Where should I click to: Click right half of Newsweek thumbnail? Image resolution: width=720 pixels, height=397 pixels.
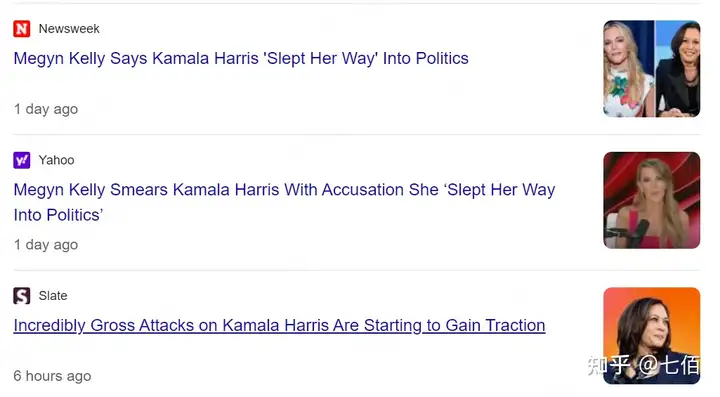pyautogui.click(x=678, y=69)
